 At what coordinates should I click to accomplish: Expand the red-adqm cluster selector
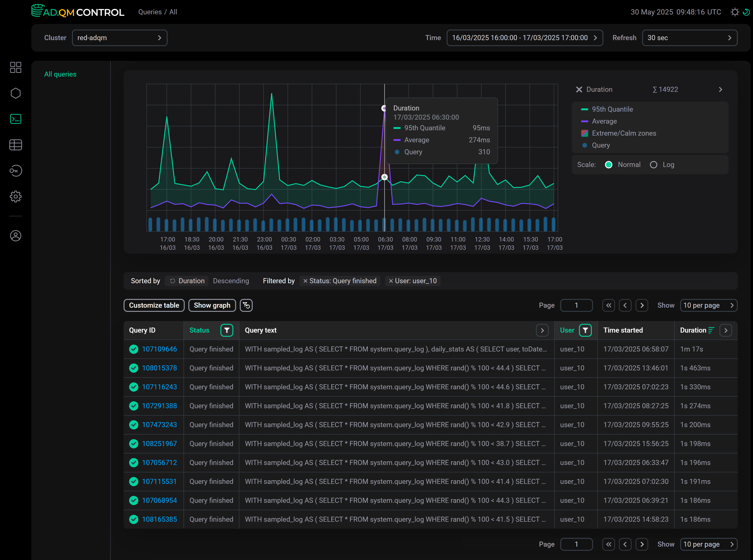(120, 38)
